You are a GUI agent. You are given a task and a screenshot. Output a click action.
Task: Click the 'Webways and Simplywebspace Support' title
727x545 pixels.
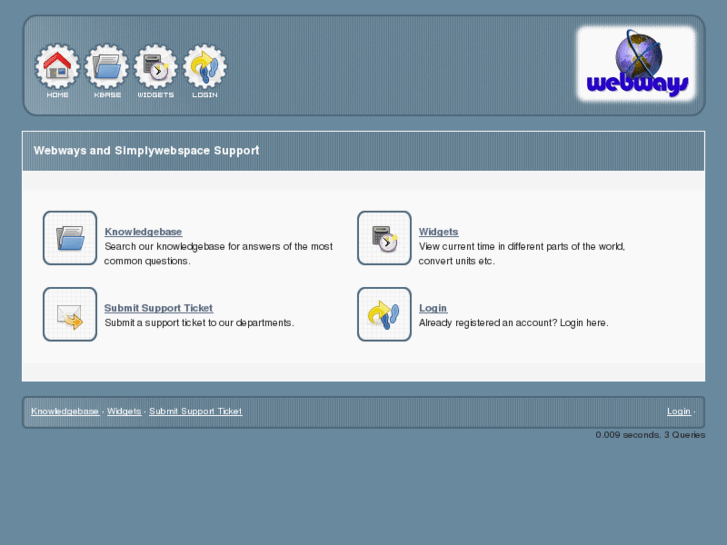point(147,150)
